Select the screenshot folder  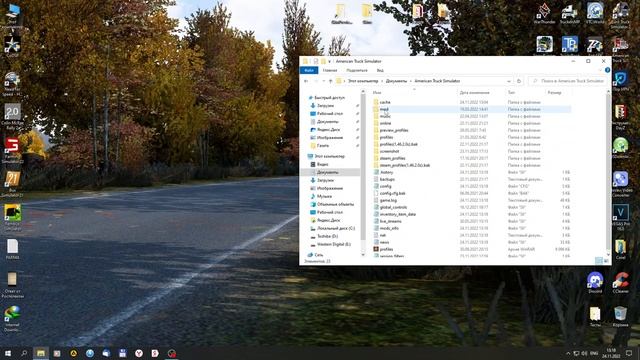tap(389, 151)
